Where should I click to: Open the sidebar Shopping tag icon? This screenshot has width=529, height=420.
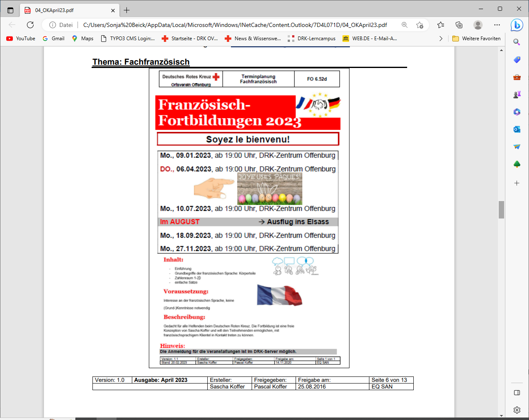coord(517,60)
